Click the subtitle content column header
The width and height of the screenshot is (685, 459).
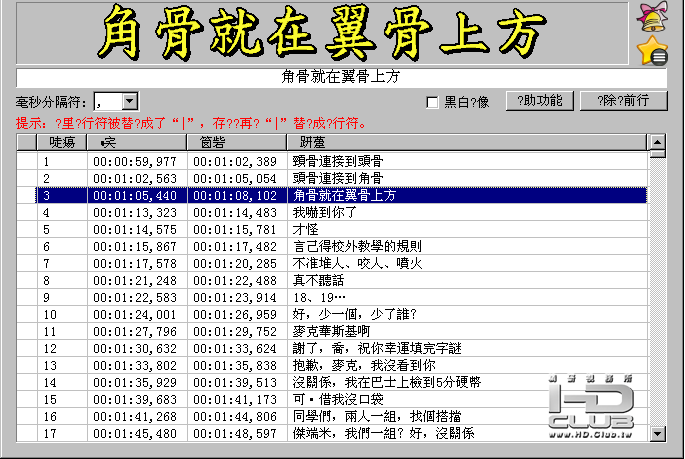coord(467,142)
